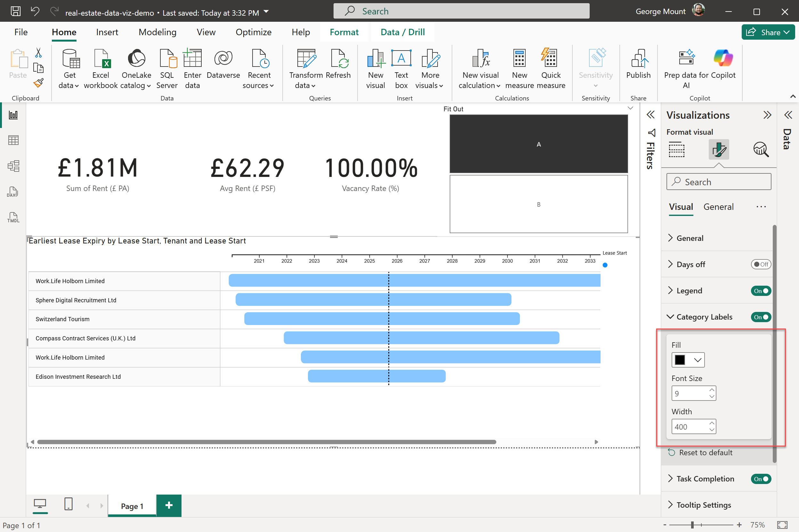Select the B slicer tile
The height and width of the screenshot is (532, 799).
pos(538,204)
